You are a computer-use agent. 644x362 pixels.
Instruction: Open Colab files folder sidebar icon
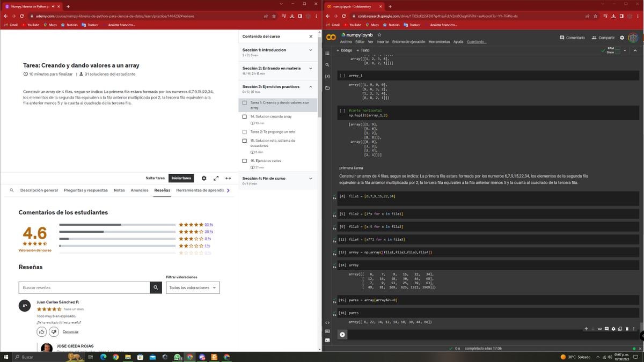(x=327, y=87)
